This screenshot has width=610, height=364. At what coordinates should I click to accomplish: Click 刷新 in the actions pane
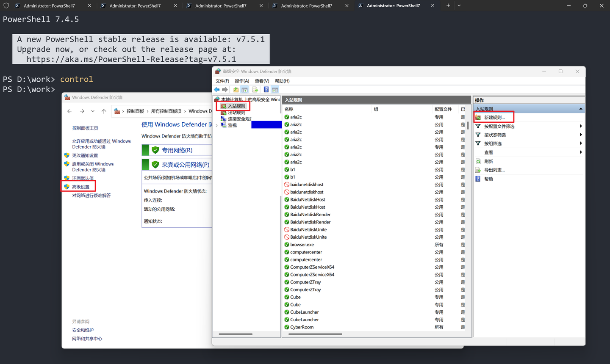pos(488,162)
